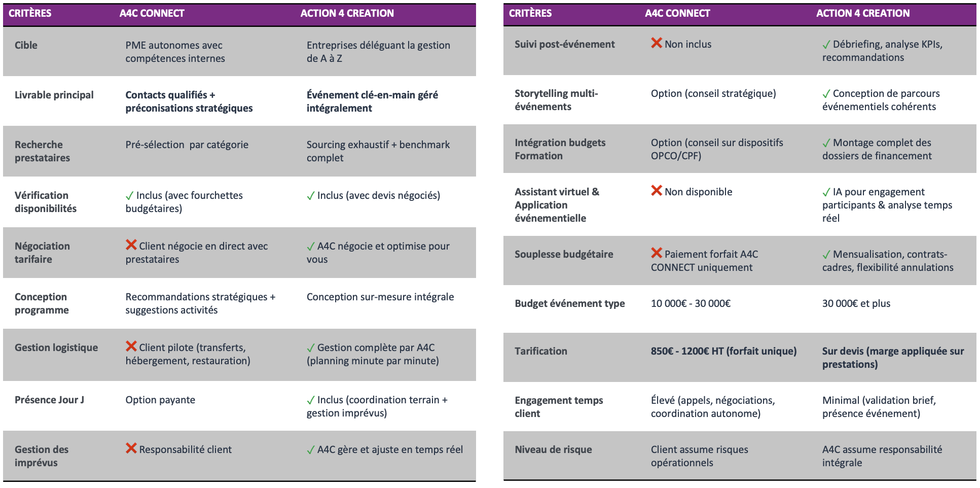Click the red X before "Paiement forfait A4C"
Viewport: 980px width, 488px height.
point(657,253)
